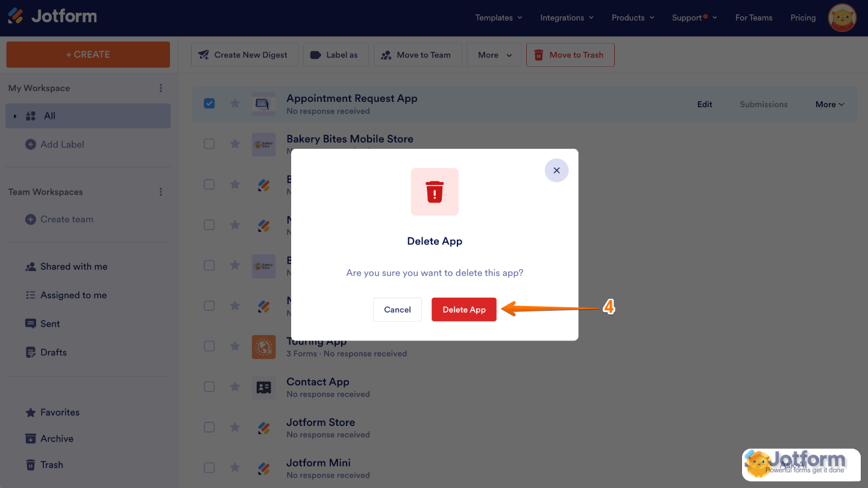
Task: Open the user avatar profile menu
Action: coord(842,18)
